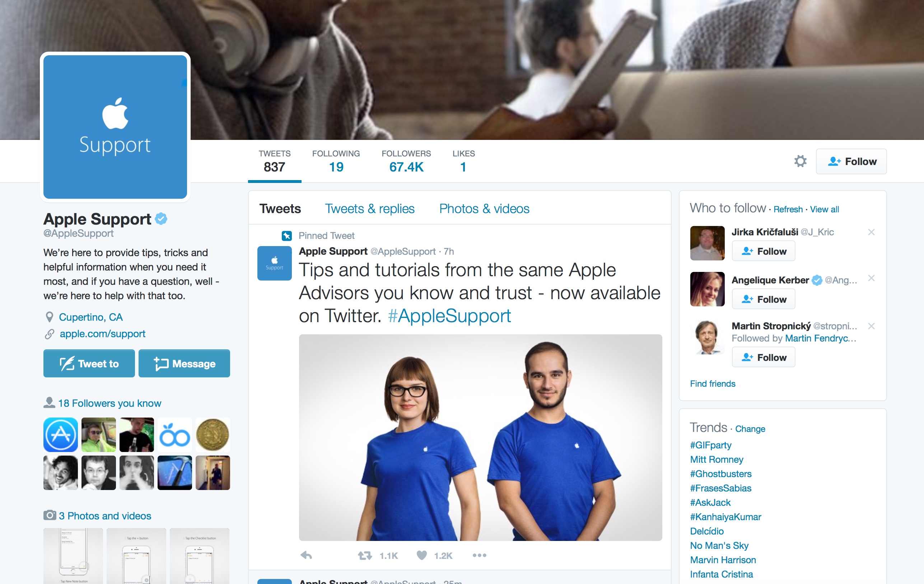Click the App Store follower avatar

click(61, 435)
